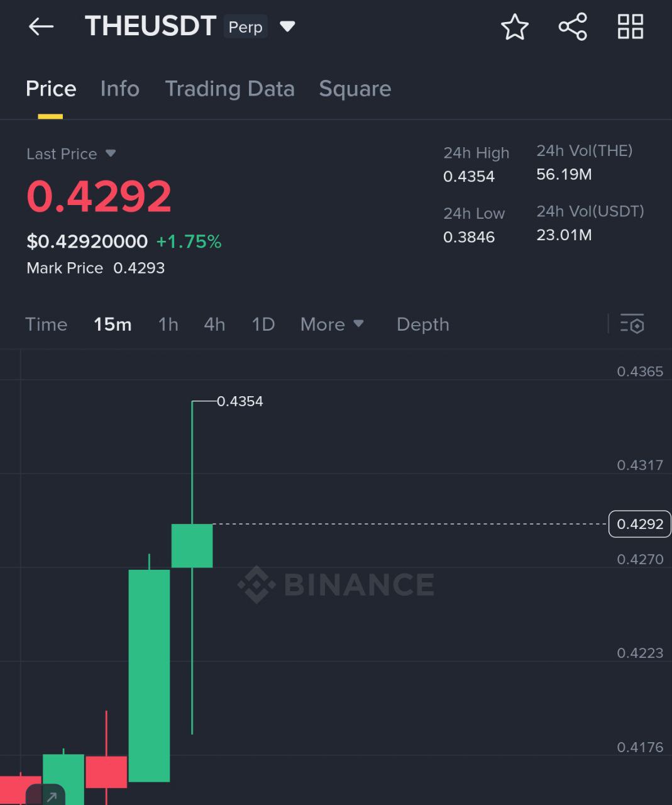672x805 pixels.
Task: Tap the 0.4317 price axis label
Action: tap(640, 465)
